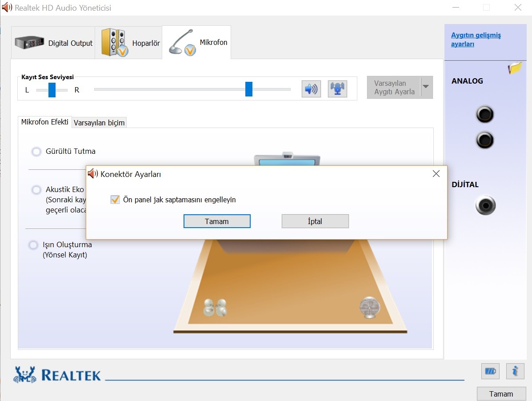Uncheck Ön panel jak saptamasını engelleyin

pos(115,200)
